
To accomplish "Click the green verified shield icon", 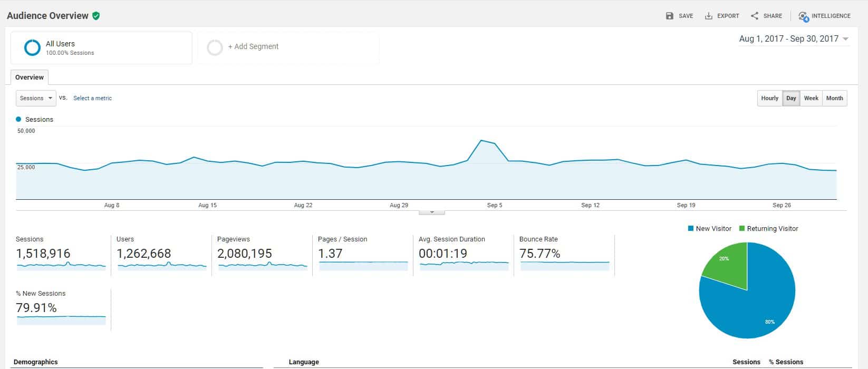I will point(96,16).
